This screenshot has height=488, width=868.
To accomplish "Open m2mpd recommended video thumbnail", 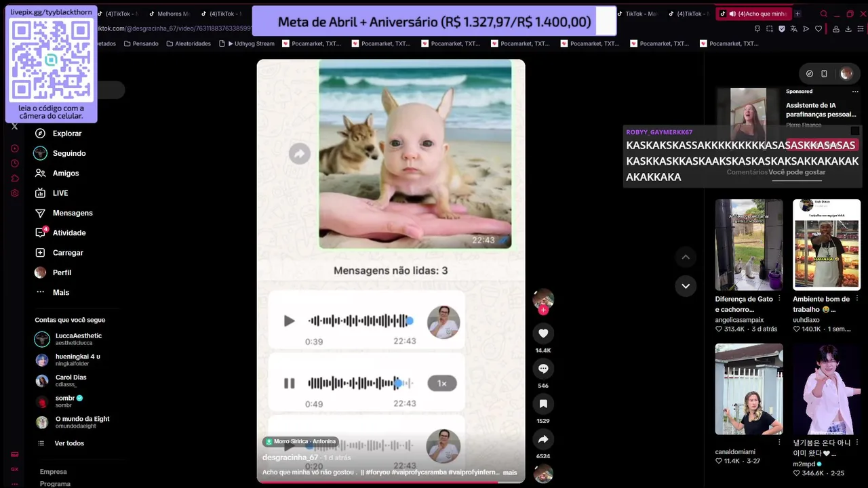I will [827, 389].
